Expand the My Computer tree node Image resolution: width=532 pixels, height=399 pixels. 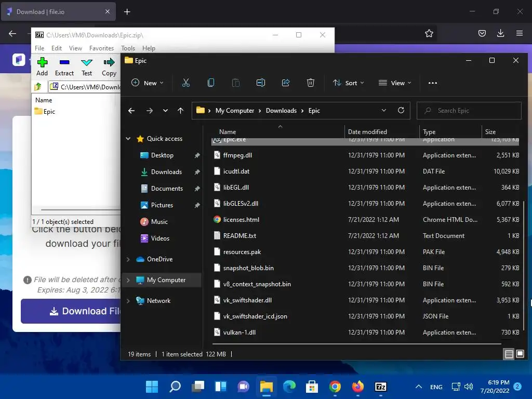pos(128,280)
